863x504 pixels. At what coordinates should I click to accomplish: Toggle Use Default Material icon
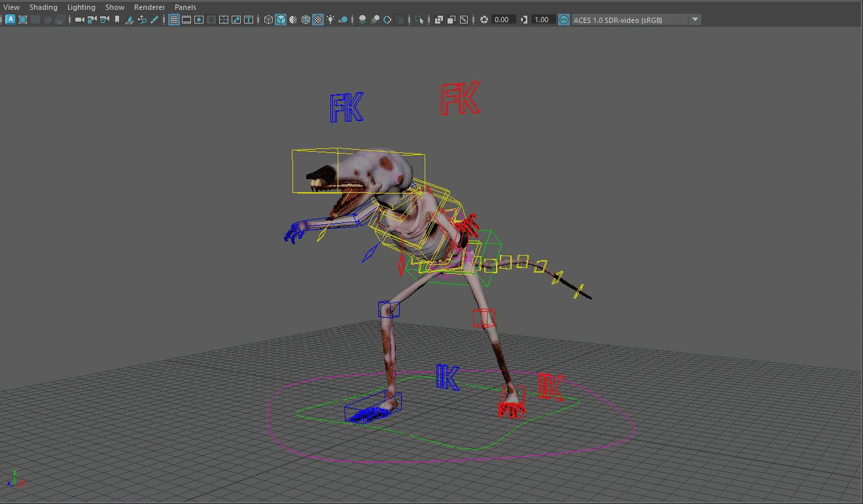point(293,20)
